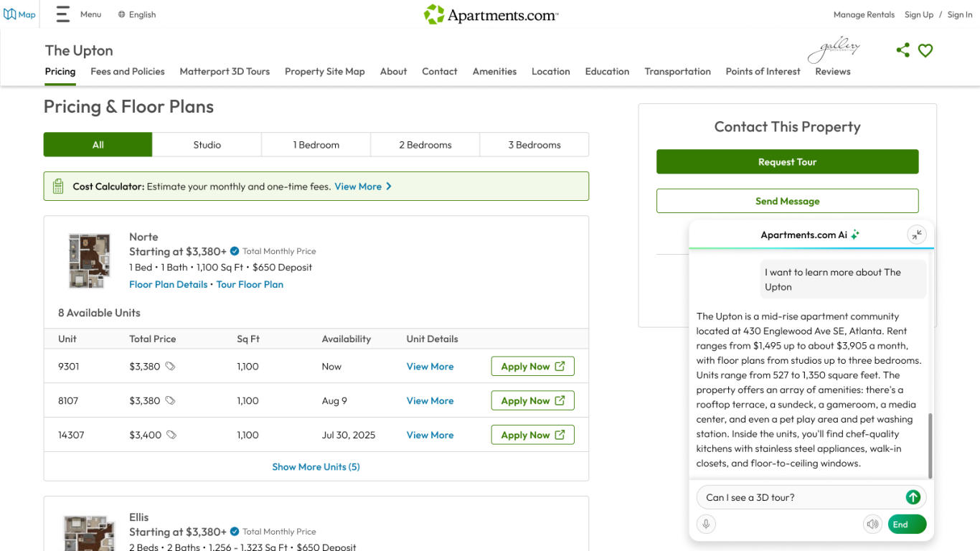Viewport: 980px width, 551px height.
Task: Go to the Pricing section
Action: coord(60,72)
